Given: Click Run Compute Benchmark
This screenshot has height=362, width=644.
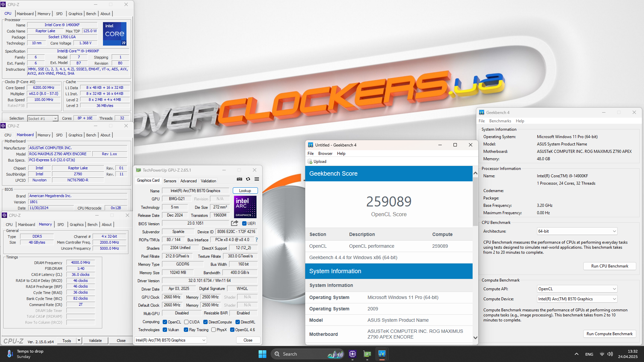Looking at the screenshot, I should 609,334.
